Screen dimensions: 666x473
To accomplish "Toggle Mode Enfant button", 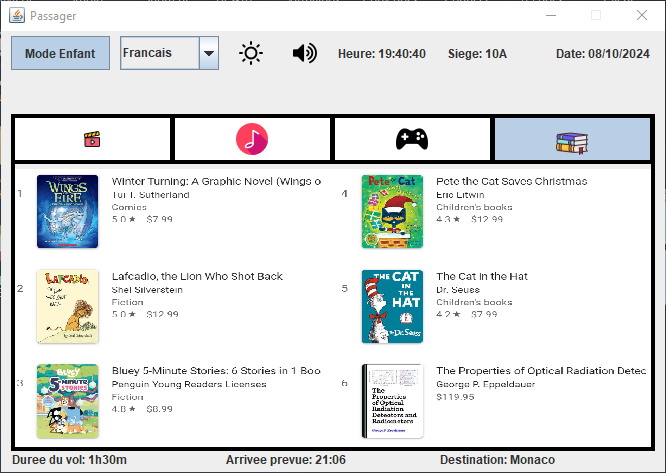I will 60,53.
